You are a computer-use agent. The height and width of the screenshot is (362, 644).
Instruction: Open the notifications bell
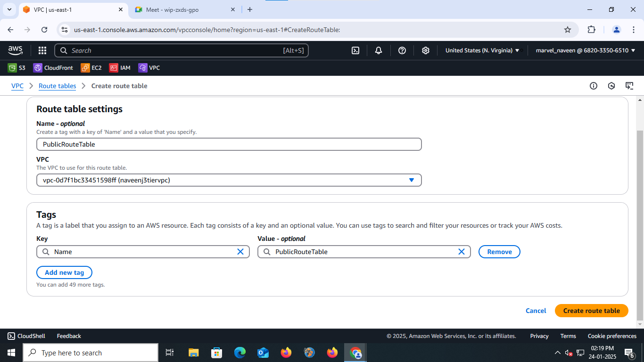379,50
